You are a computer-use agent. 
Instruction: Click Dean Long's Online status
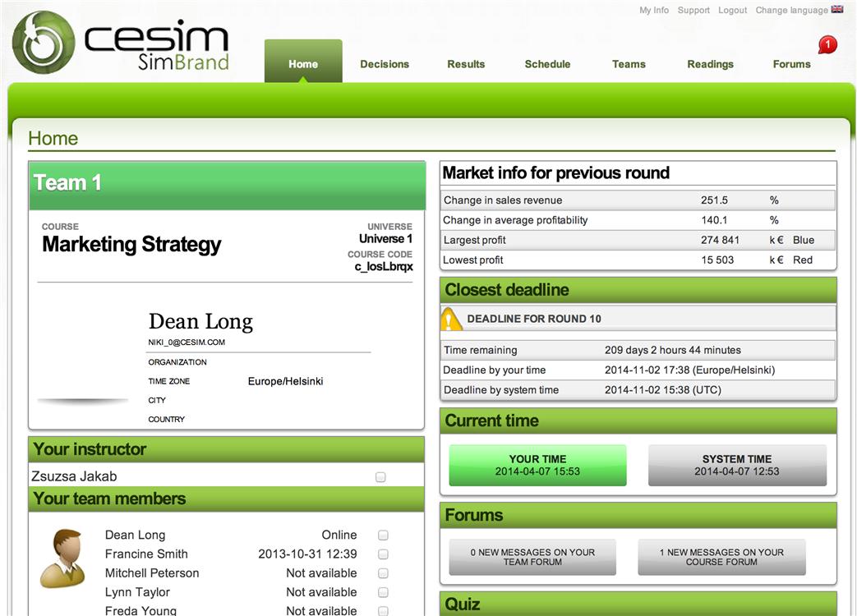click(x=339, y=536)
